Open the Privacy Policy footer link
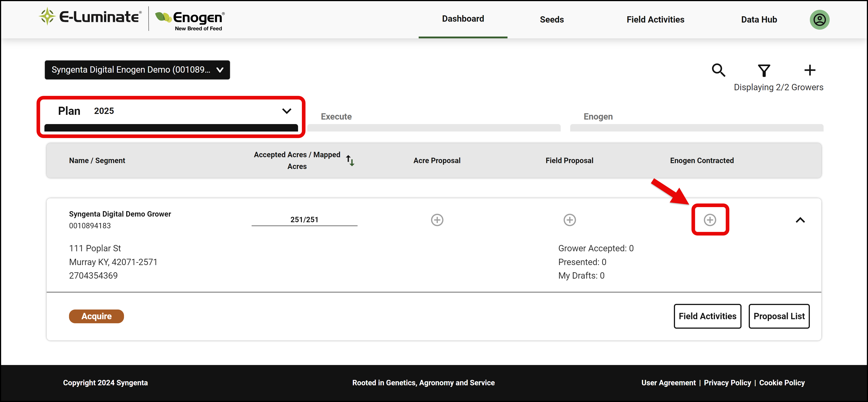 (x=727, y=382)
